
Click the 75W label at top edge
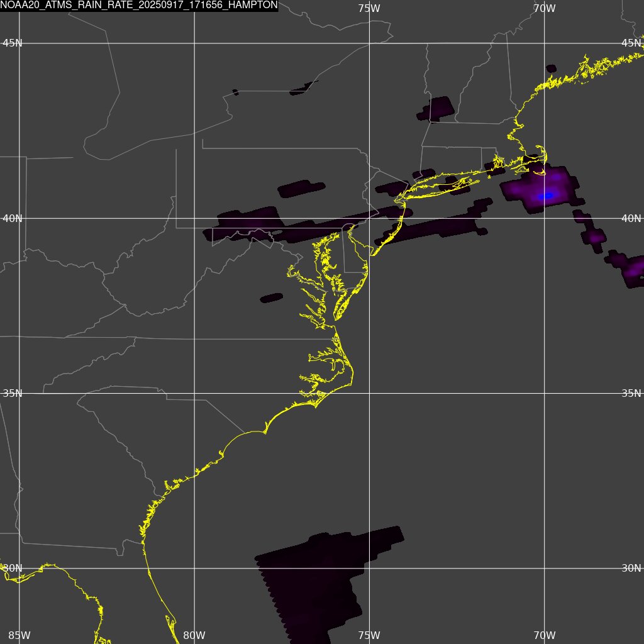click(x=369, y=8)
